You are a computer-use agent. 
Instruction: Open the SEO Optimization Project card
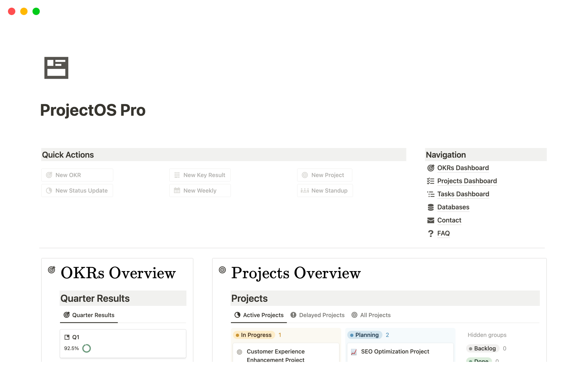pyautogui.click(x=395, y=351)
